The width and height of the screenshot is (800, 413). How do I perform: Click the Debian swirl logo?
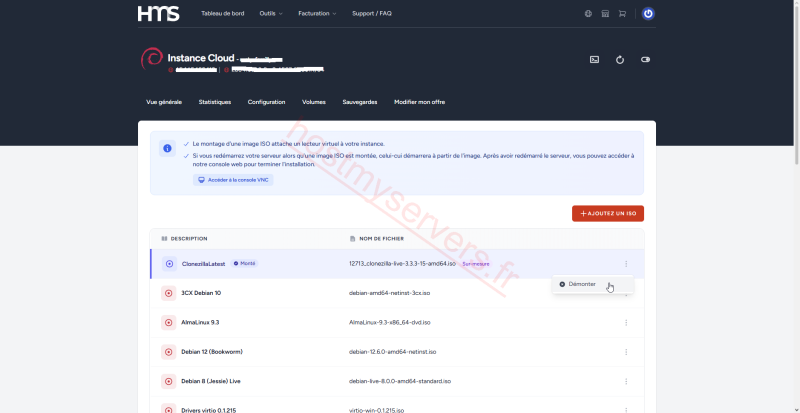click(152, 59)
